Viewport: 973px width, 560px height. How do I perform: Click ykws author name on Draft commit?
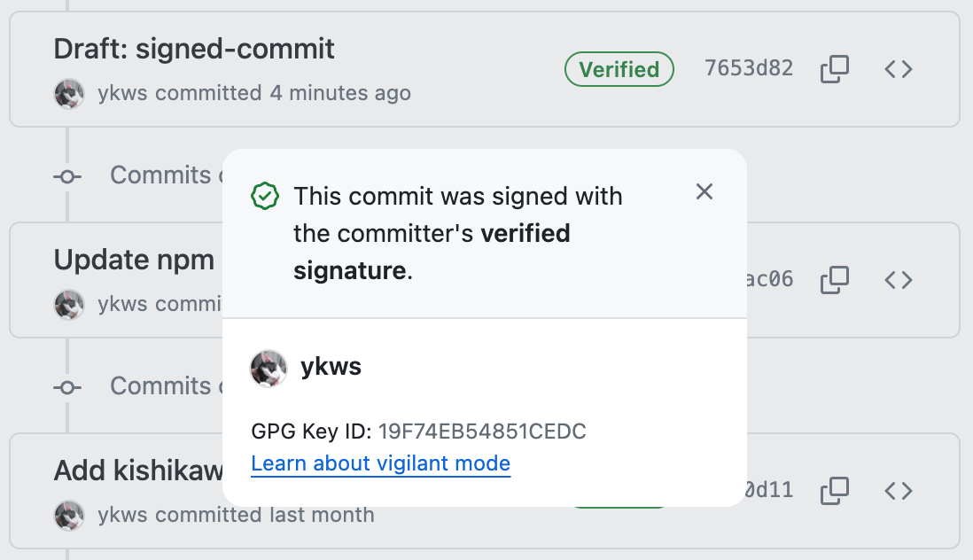123,93
